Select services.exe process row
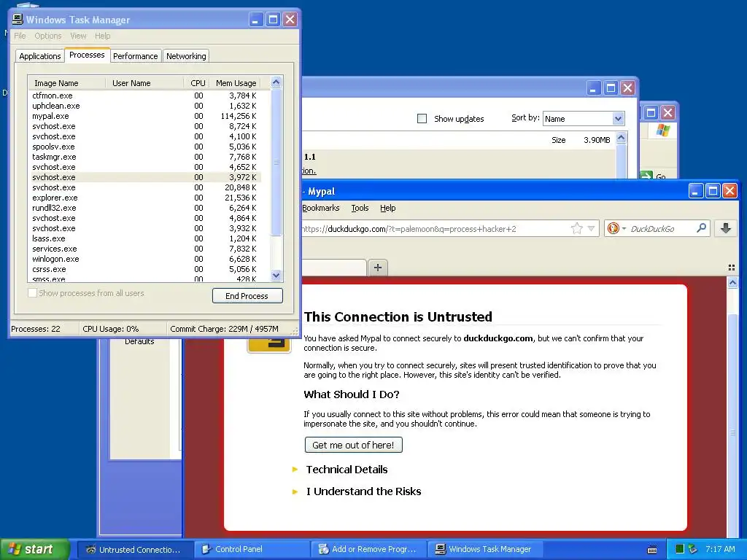Screen dimensions: 747x560 144,249
